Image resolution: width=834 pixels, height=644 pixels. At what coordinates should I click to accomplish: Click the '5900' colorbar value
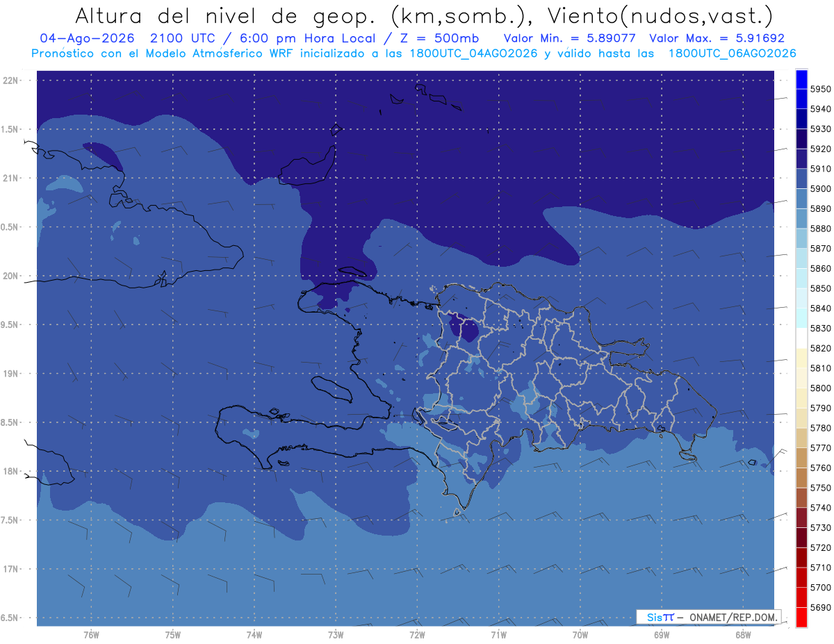tap(820, 189)
